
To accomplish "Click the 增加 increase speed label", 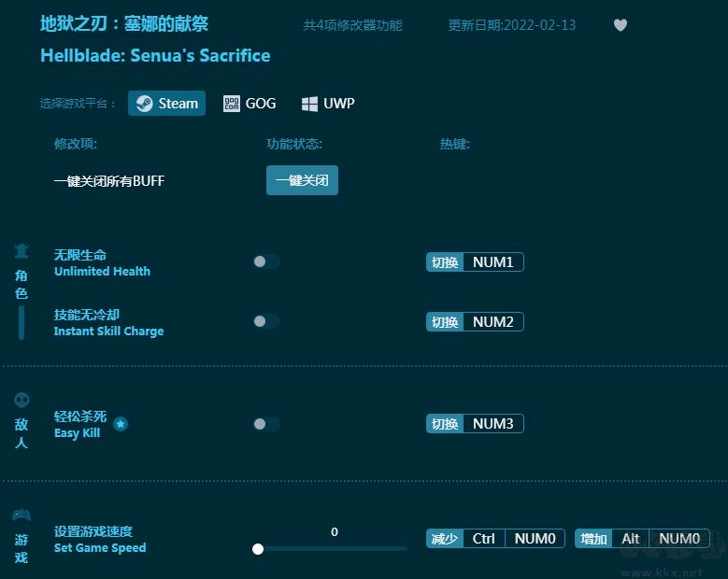I will tap(593, 539).
